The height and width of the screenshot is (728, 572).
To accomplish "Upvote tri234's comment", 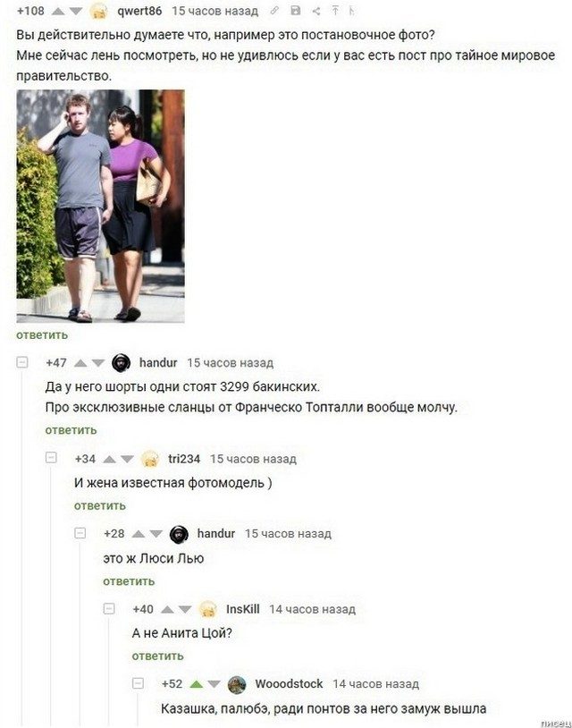I will [109, 459].
